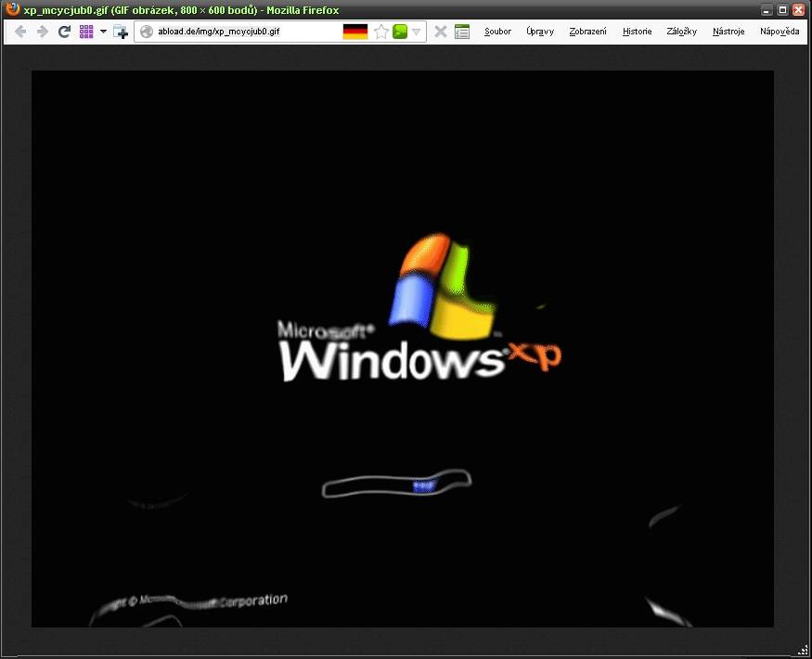The height and width of the screenshot is (659, 812).
Task: Click the German flag icon in address bar
Action: point(355,32)
